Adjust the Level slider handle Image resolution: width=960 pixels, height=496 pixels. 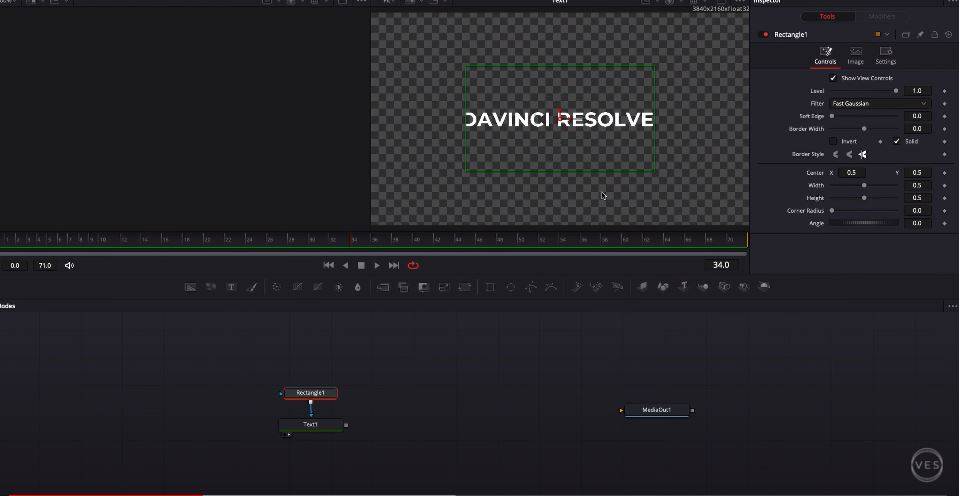pyautogui.click(x=896, y=91)
